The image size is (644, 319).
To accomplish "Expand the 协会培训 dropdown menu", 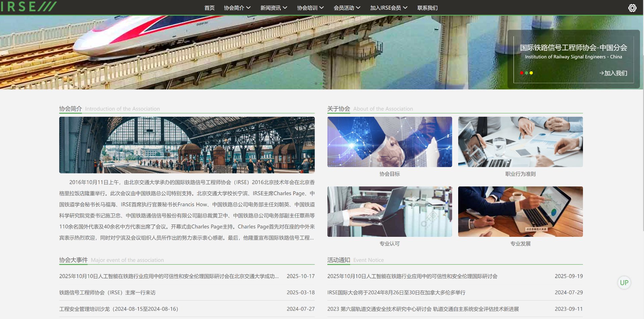I will pos(310,8).
